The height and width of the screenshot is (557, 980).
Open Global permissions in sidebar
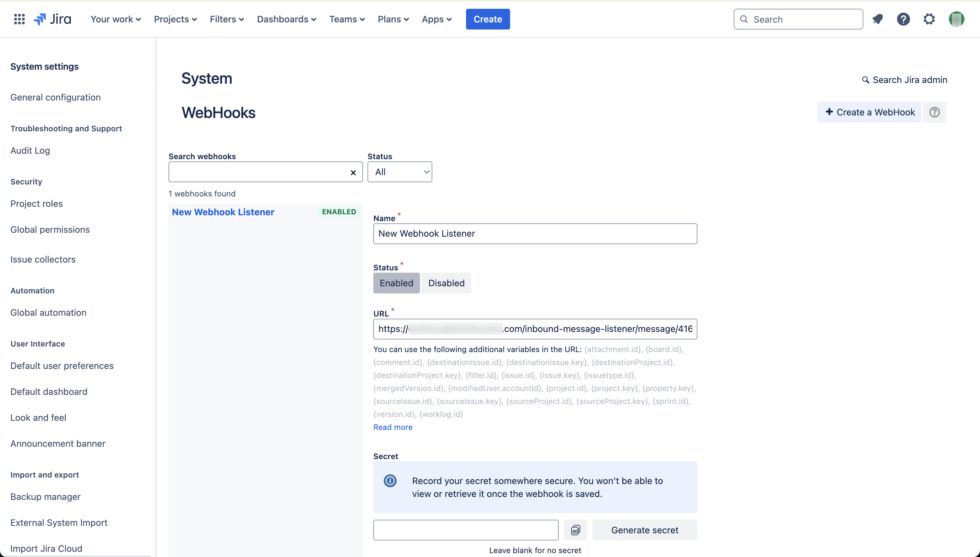(50, 230)
